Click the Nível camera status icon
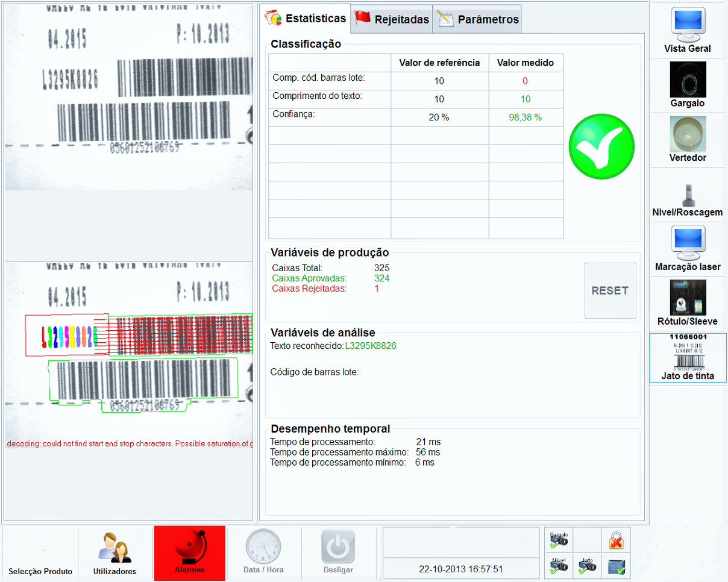 [559, 565]
